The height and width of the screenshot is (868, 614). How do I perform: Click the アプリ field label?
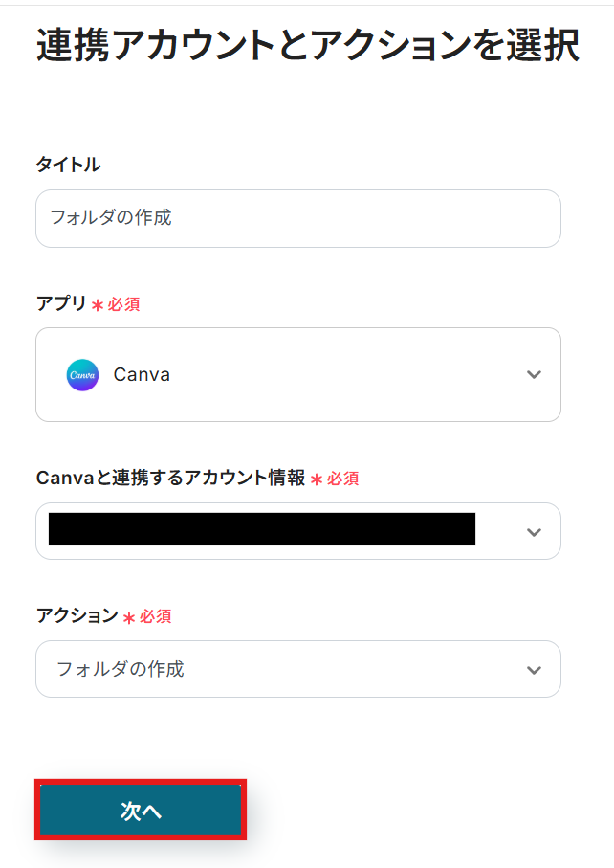point(60,304)
